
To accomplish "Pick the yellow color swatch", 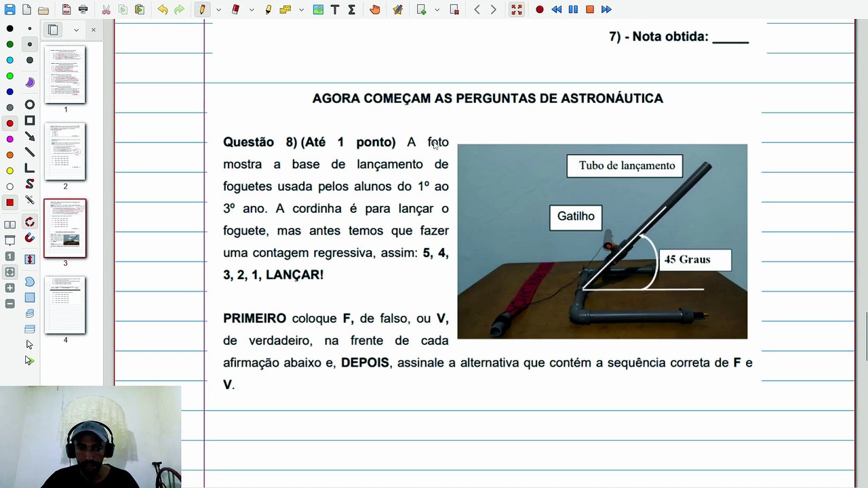I will 9,171.
